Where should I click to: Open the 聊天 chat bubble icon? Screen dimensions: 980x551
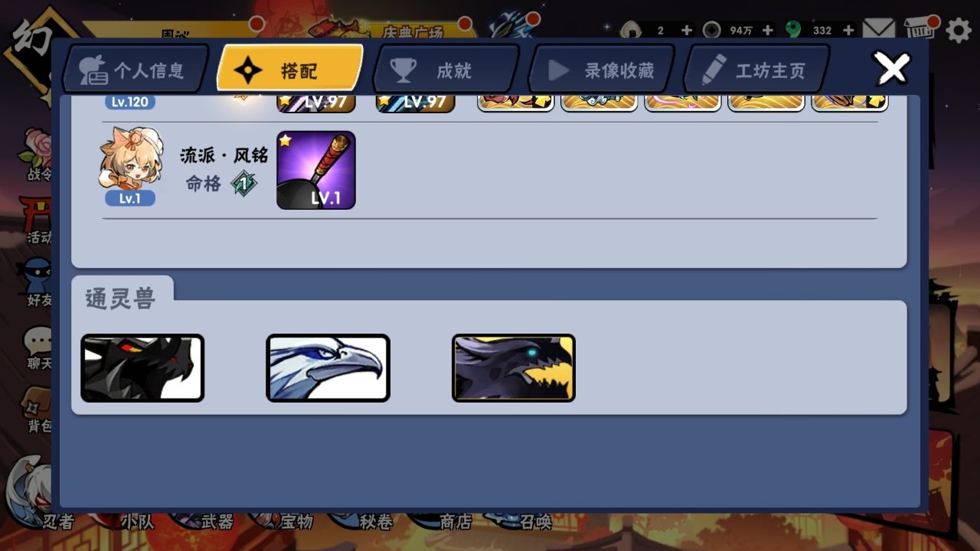pos(38,348)
